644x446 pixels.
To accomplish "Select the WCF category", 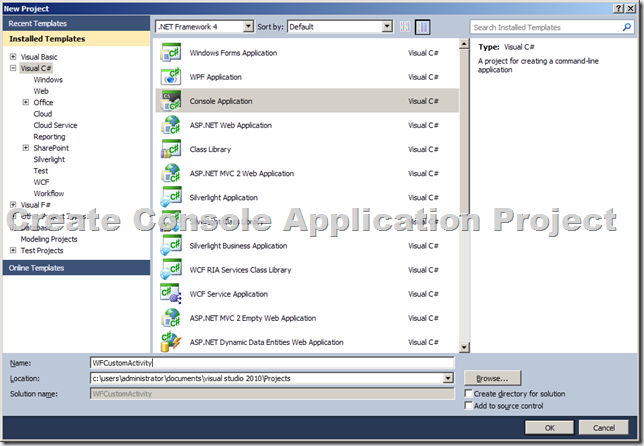I will click(x=41, y=182).
